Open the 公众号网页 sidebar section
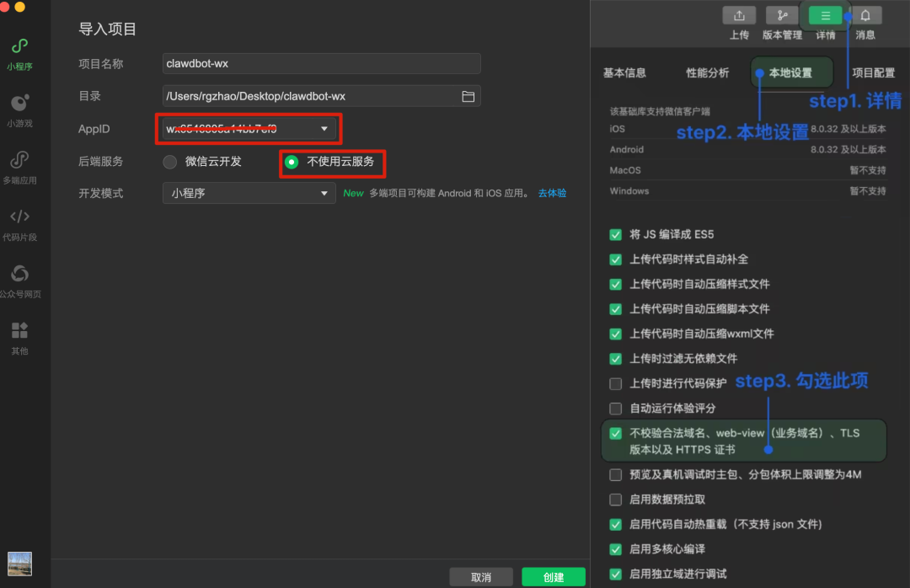 (19, 281)
